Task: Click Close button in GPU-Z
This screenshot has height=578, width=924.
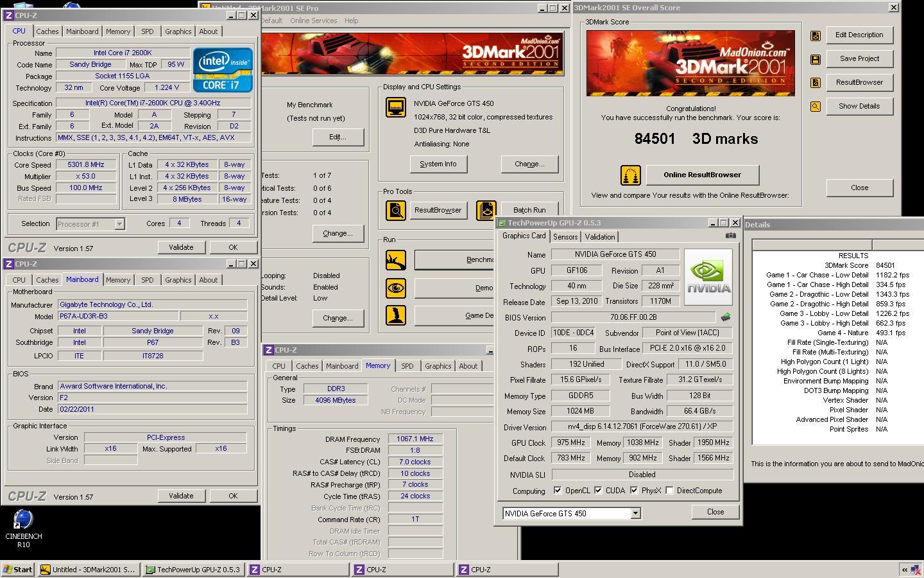Action: coord(715,512)
